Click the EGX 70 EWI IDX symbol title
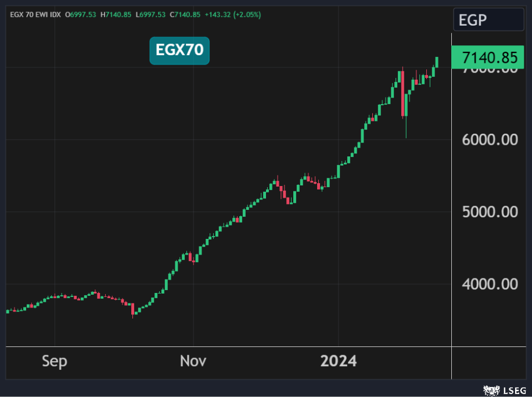 [35, 15]
